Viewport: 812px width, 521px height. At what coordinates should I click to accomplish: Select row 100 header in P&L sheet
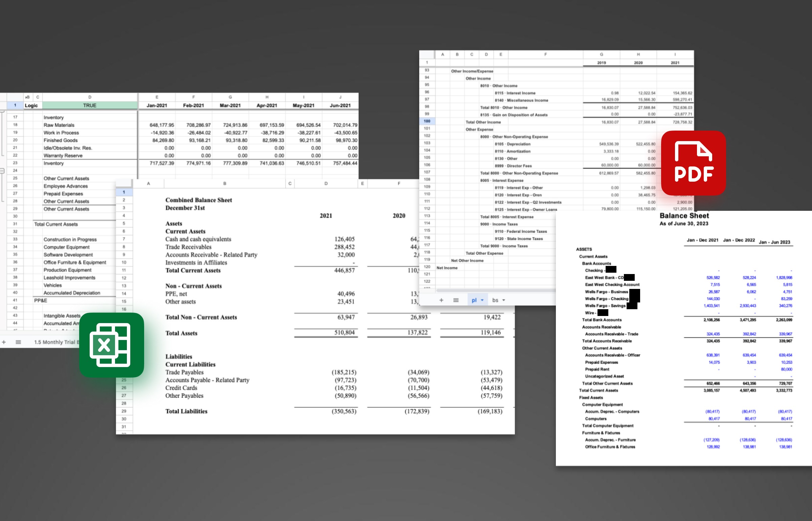(x=427, y=121)
